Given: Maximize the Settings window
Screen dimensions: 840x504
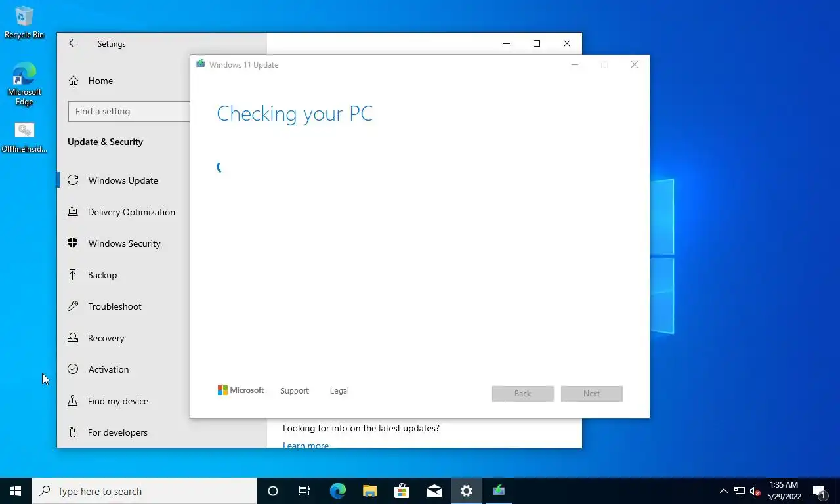Looking at the screenshot, I should (x=537, y=43).
